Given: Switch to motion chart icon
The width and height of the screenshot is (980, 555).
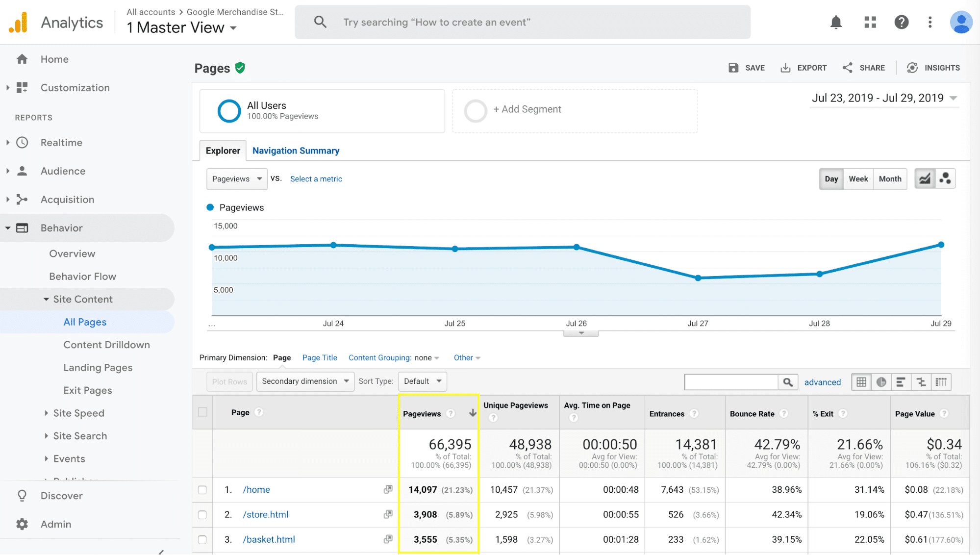Looking at the screenshot, I should point(945,179).
